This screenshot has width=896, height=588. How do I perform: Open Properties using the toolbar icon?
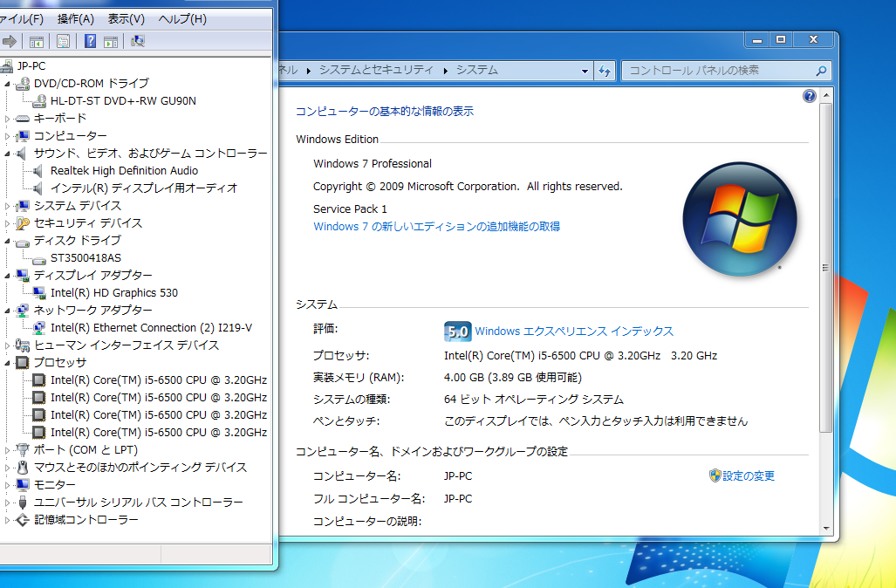tap(63, 41)
